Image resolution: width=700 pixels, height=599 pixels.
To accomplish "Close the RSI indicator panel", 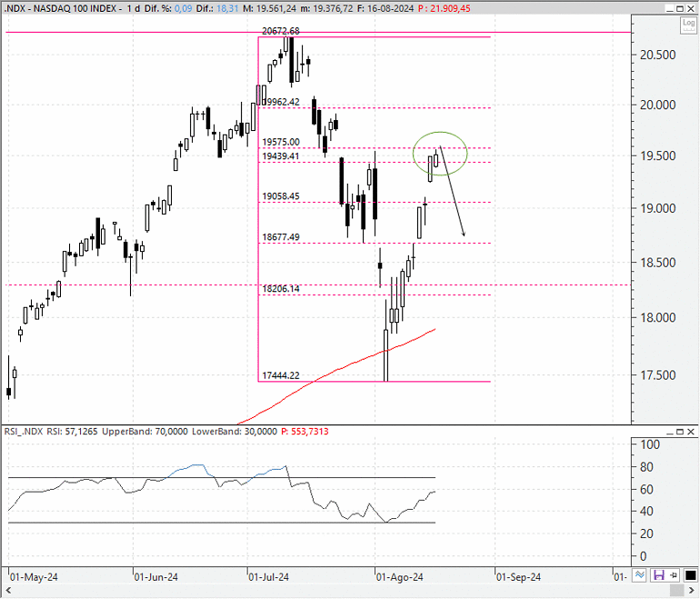I will tap(691, 432).
